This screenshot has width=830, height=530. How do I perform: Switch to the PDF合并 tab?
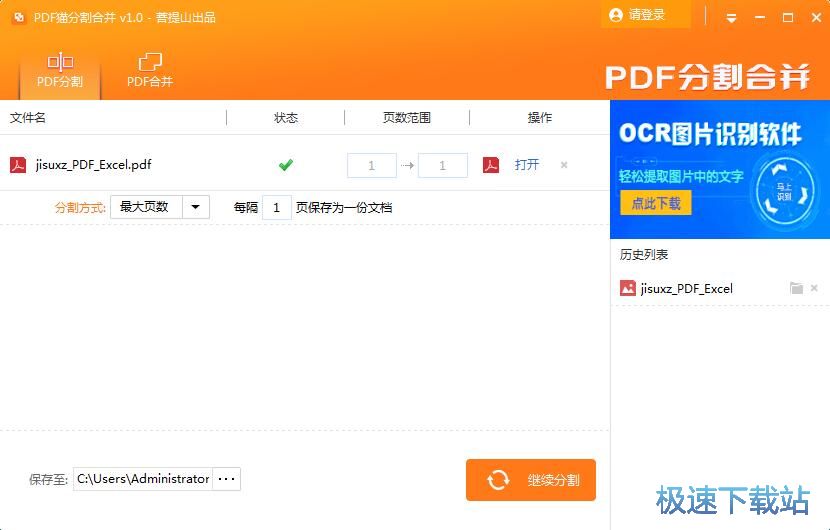point(150,70)
